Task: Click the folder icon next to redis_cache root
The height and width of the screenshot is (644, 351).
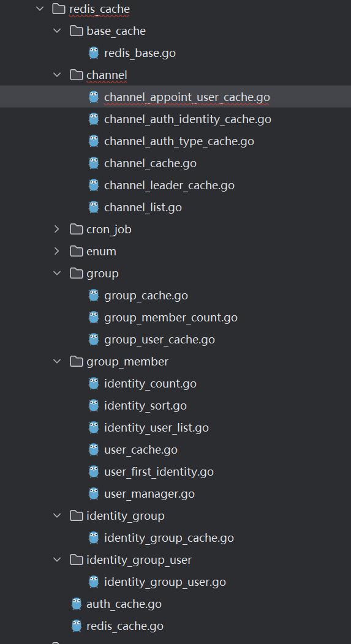Action: pos(59,9)
